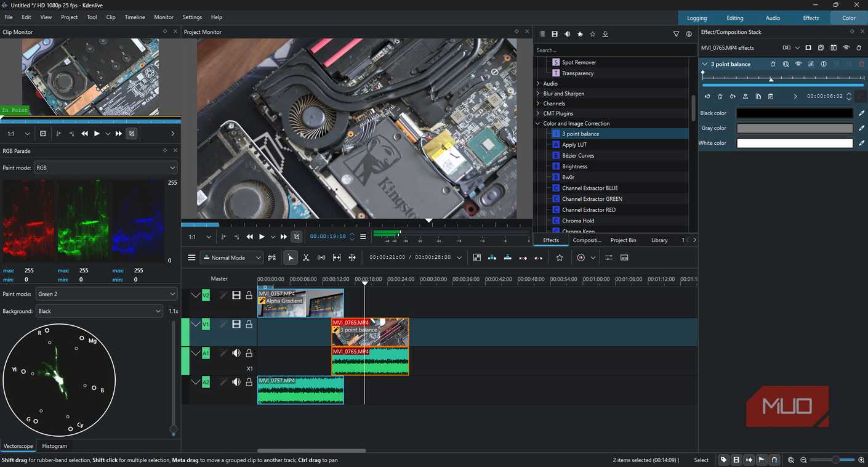Lock the V1 video track
The height and width of the screenshot is (467, 868).
(249, 324)
